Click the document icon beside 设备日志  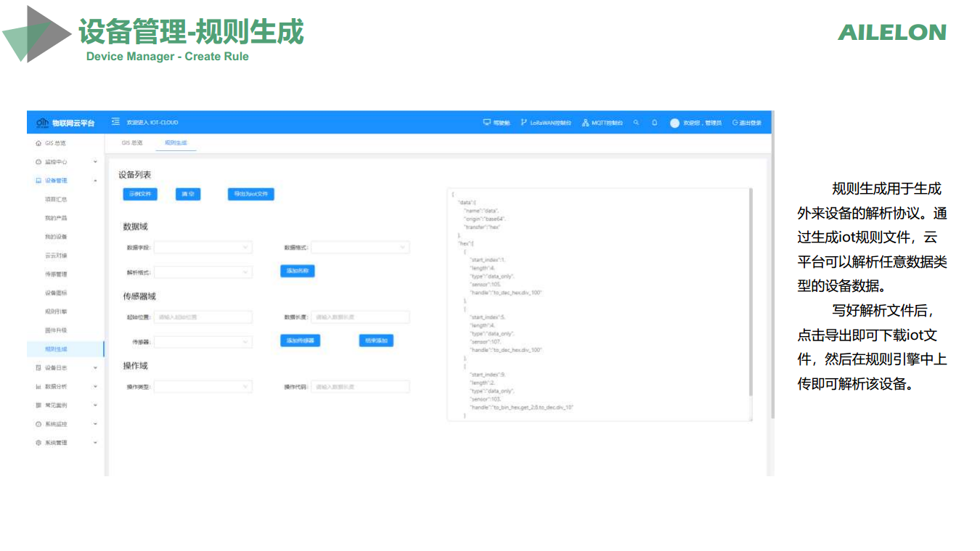(38, 368)
